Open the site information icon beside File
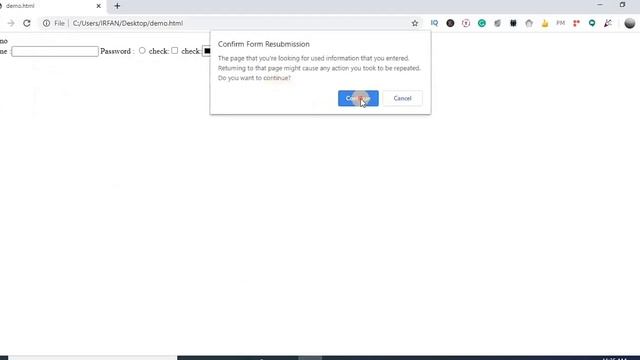Image resolution: width=640 pixels, height=360 pixels. click(47, 23)
